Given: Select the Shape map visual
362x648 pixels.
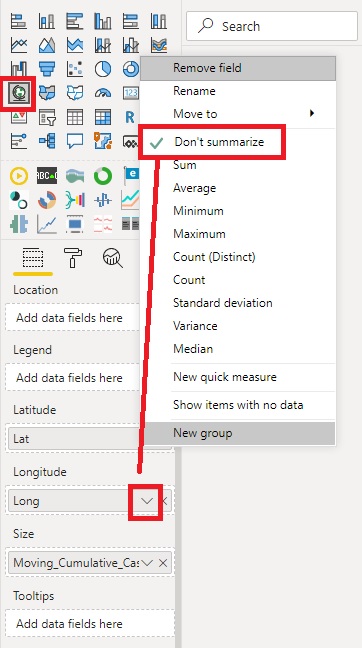Looking at the screenshot, I should point(74,93).
